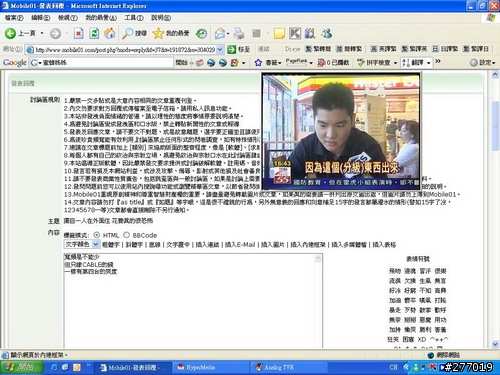Insert the XD emoticon

click(422, 339)
